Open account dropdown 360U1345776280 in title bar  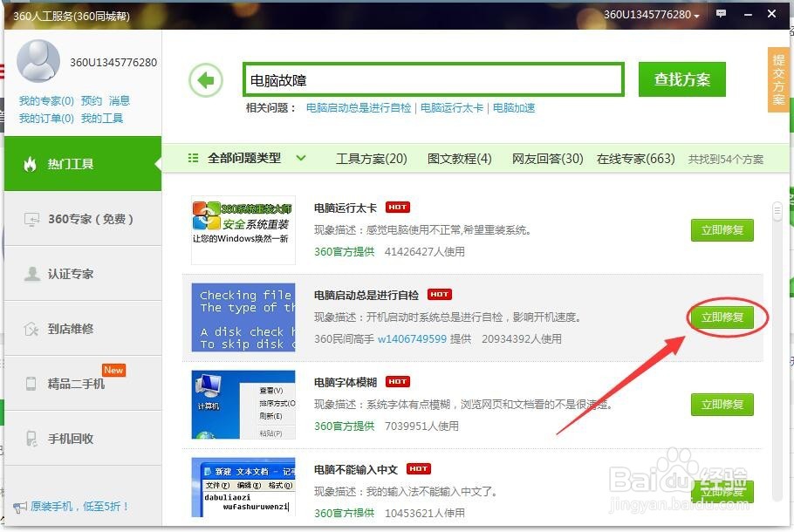(651, 15)
